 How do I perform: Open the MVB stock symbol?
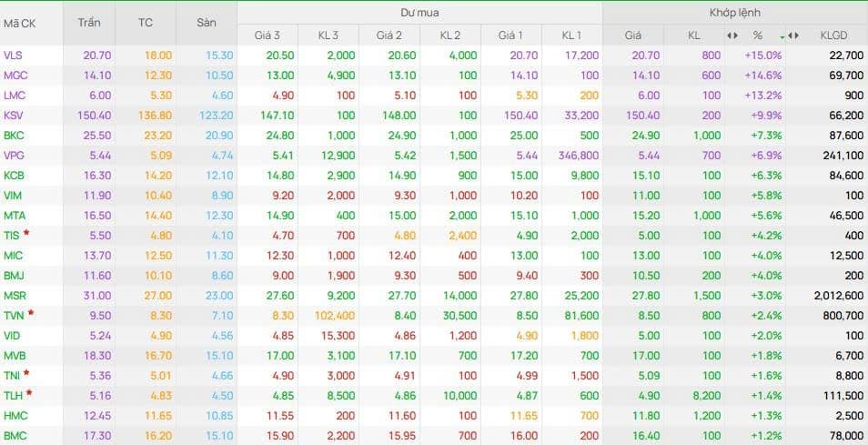pyautogui.click(x=15, y=355)
